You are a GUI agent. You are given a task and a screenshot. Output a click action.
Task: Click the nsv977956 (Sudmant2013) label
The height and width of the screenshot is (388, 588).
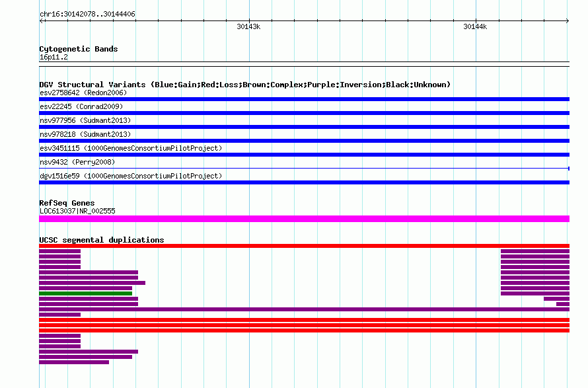(85, 120)
